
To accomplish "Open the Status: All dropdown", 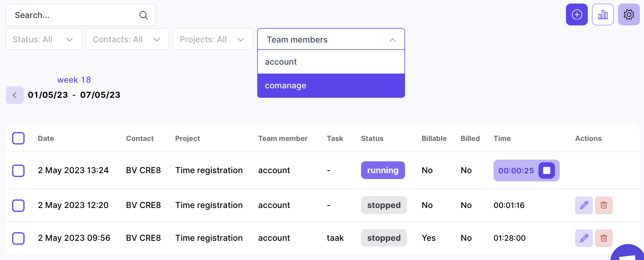I will coord(44,39).
